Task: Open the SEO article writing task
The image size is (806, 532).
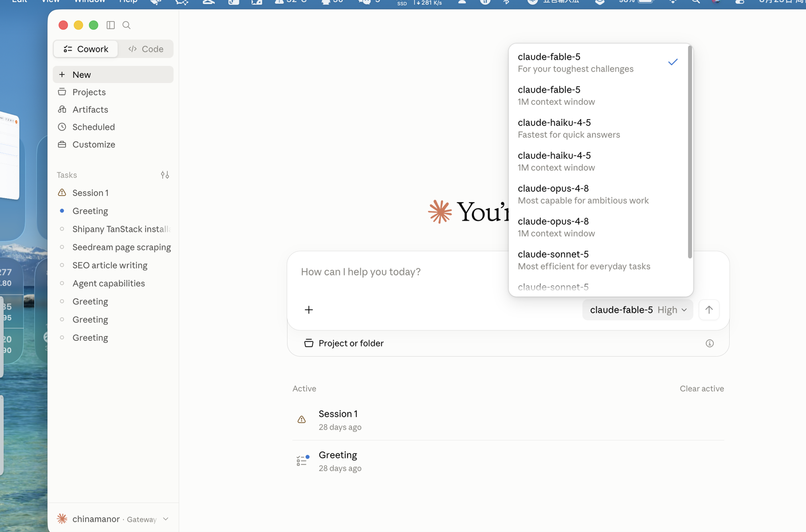Action: click(x=113, y=265)
